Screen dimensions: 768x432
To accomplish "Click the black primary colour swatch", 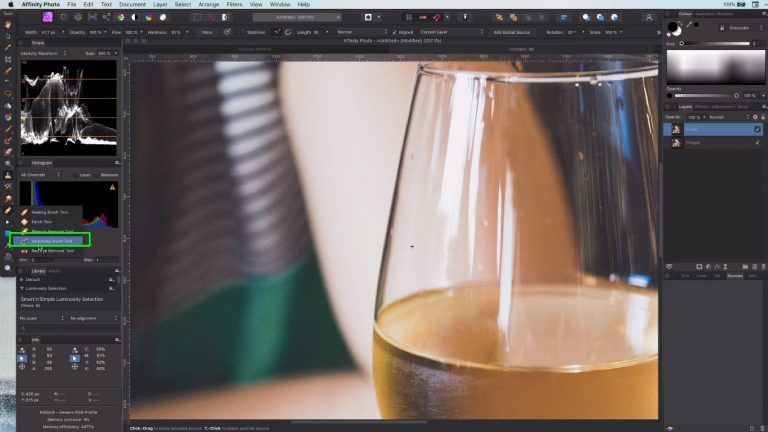I will pos(672,26).
